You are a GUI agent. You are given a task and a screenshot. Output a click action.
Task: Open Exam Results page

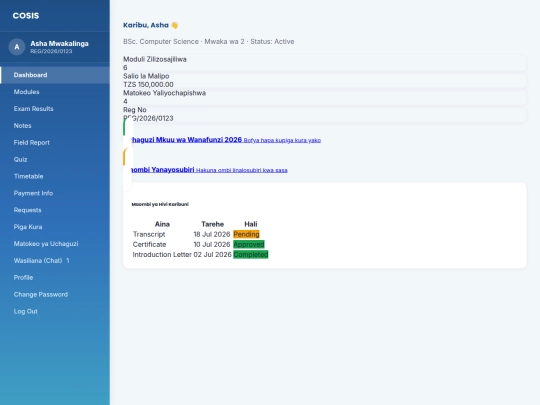pyautogui.click(x=55, y=109)
